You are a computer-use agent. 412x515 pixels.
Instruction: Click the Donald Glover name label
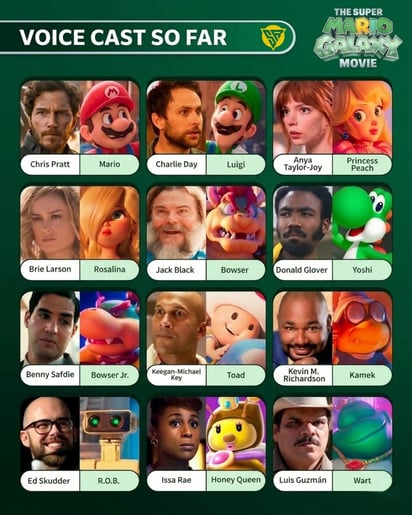pos(303,270)
